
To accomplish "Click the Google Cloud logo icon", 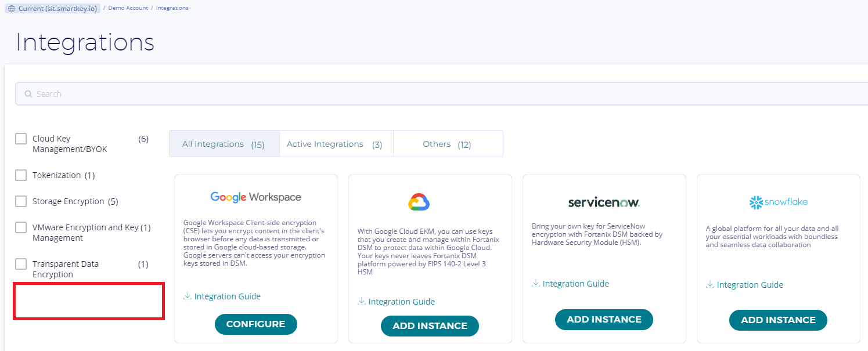I will click(419, 202).
